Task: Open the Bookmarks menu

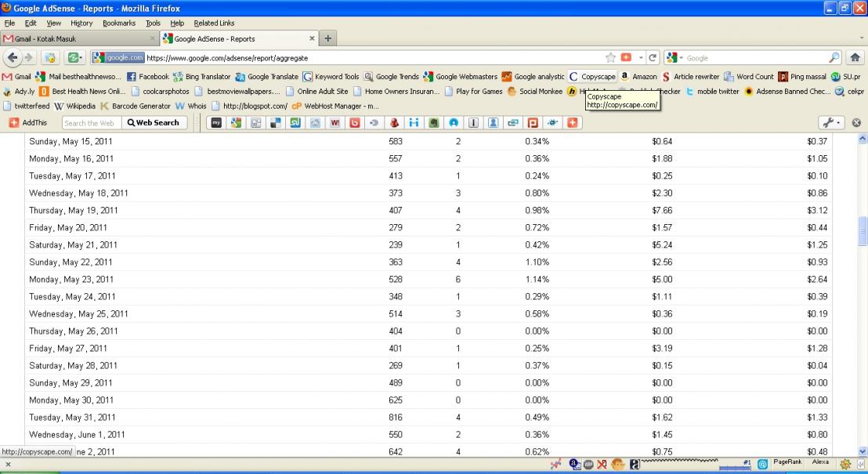Action: click(x=118, y=23)
